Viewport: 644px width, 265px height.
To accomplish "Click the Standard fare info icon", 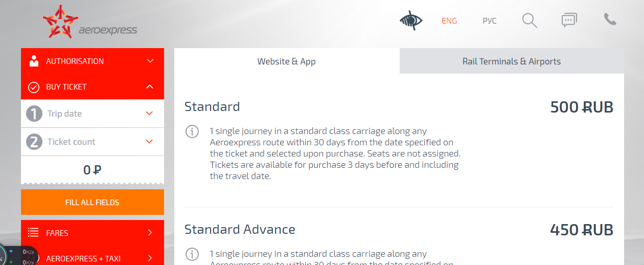I will [192, 131].
